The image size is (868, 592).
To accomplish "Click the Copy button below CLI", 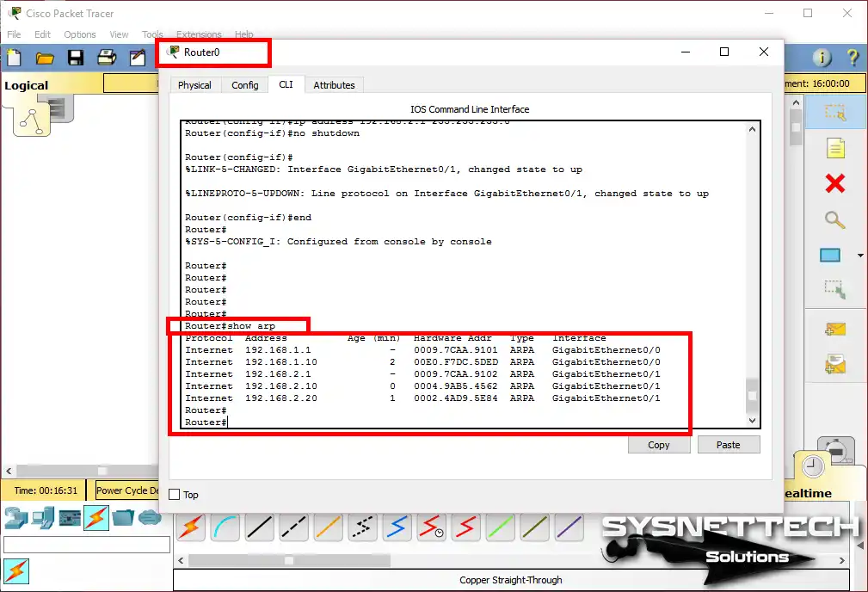I will click(659, 445).
